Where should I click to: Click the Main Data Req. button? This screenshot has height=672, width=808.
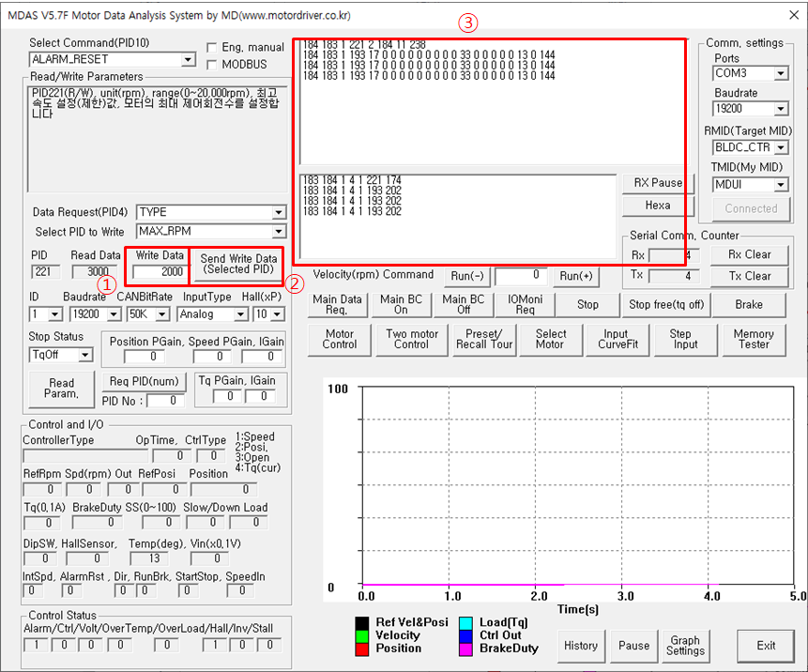tap(337, 305)
